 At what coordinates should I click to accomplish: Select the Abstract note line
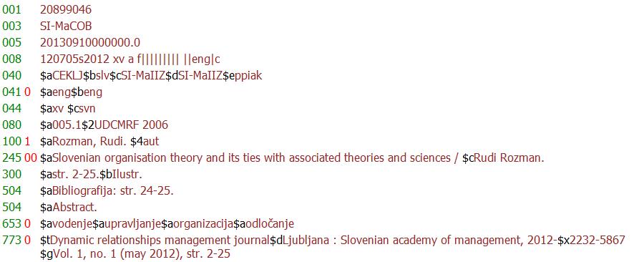pos(69,208)
